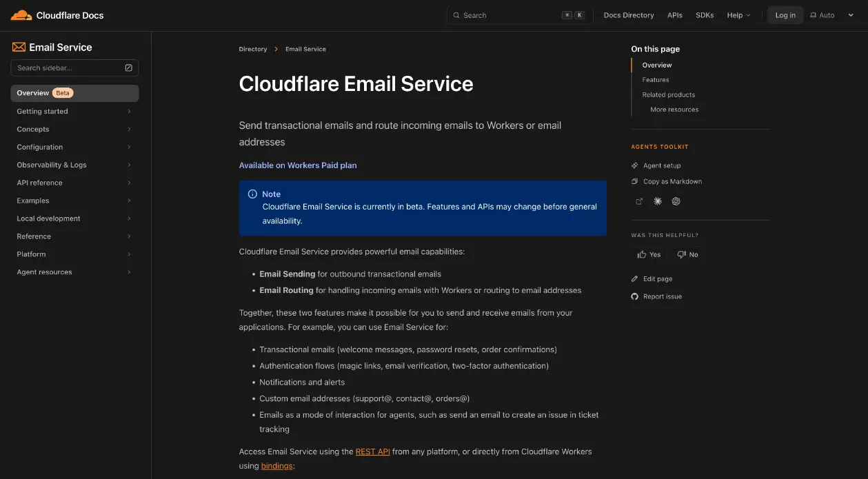Open the REST API link

[373, 451]
